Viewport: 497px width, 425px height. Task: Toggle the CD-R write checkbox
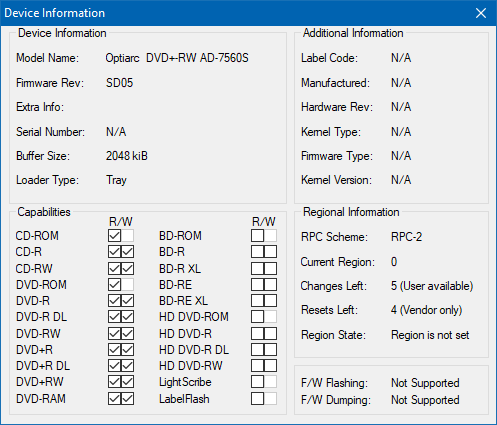click(128, 252)
